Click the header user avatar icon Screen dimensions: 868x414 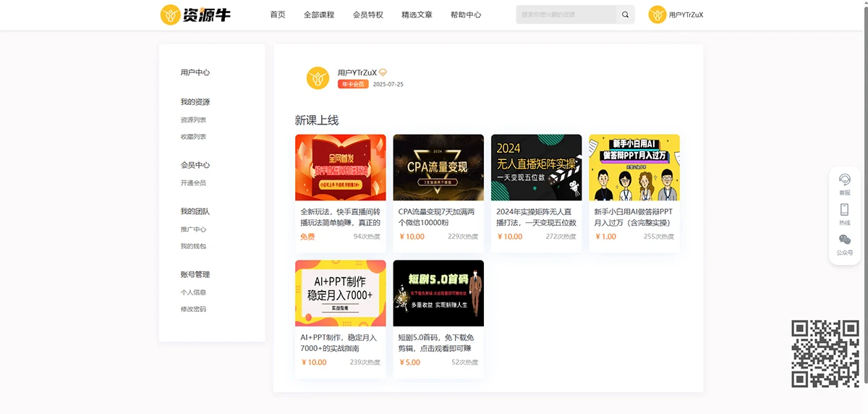tap(657, 14)
